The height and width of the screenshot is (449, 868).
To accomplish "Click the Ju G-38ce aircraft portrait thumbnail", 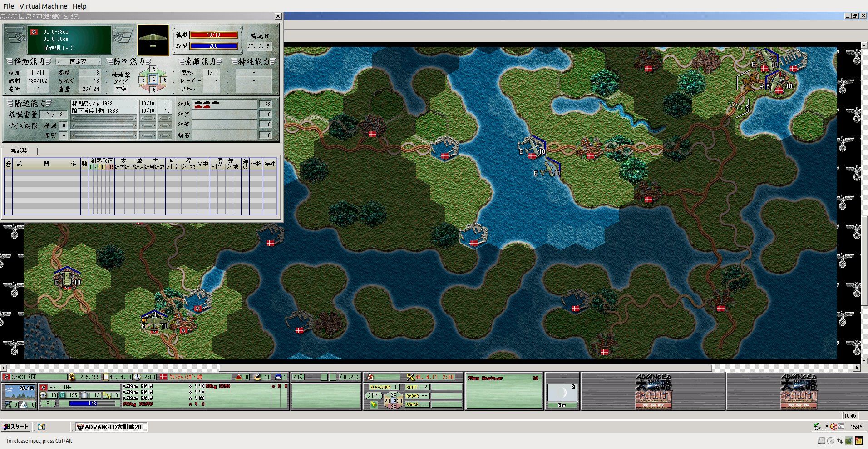I will pos(153,40).
